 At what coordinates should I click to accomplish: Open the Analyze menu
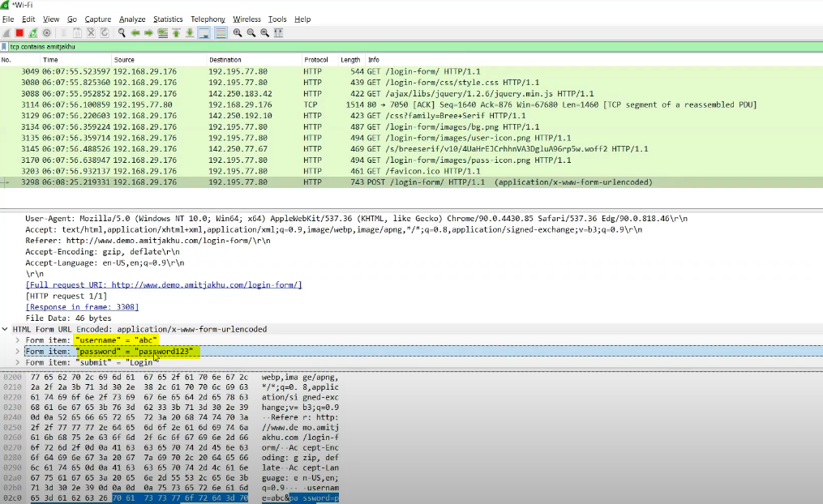pyautogui.click(x=132, y=19)
